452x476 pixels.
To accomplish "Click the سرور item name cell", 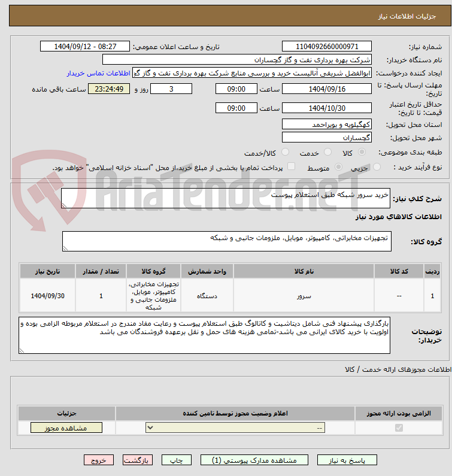I will click(304, 296).
